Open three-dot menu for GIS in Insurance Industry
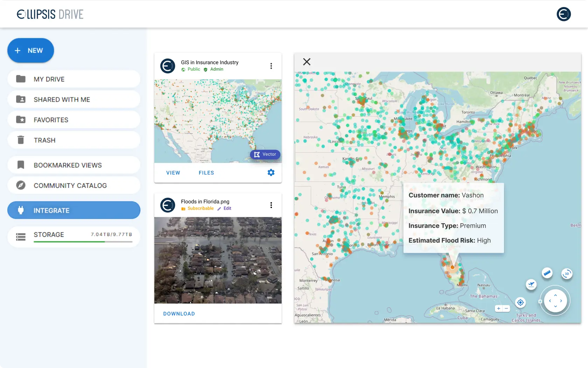Screen dimensions: 588x368 pos(271,66)
